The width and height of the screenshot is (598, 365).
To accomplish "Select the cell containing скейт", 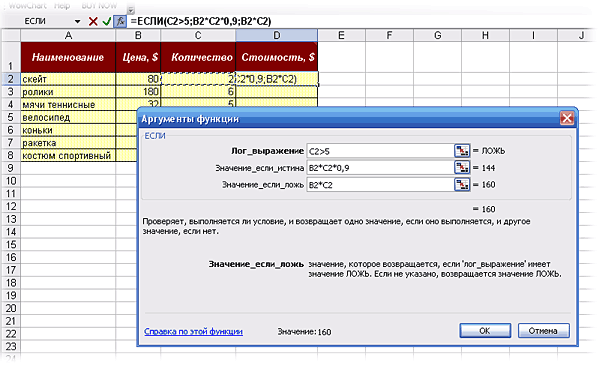I will [68, 79].
